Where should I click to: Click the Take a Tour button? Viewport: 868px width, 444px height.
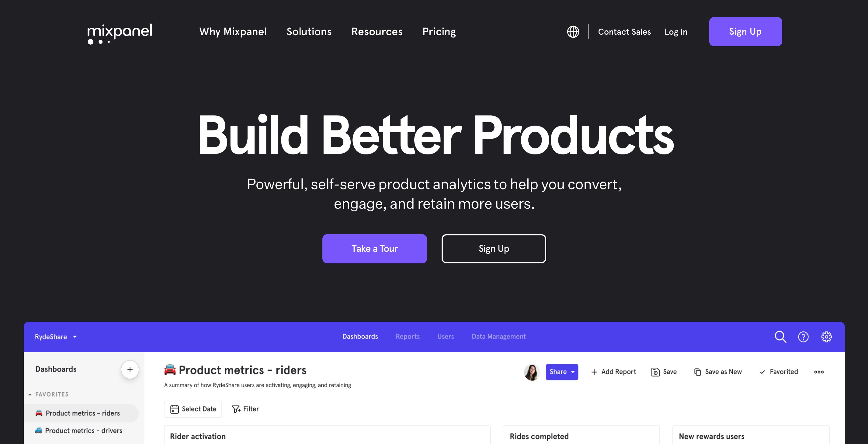[374, 249]
